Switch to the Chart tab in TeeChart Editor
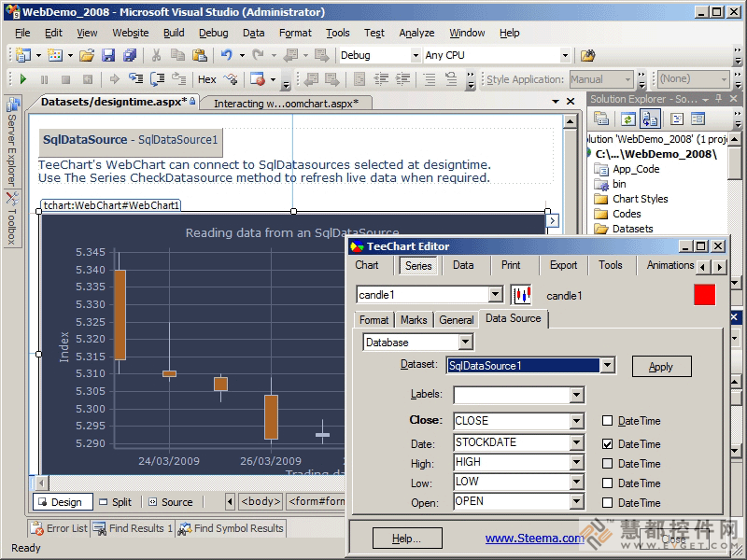 [366, 265]
